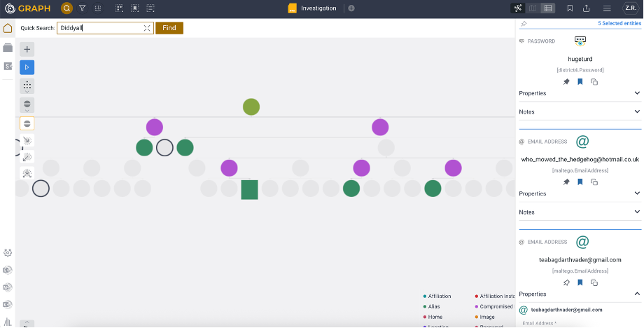
Task: Open the gear settings sidebar icon
Action: point(8,253)
